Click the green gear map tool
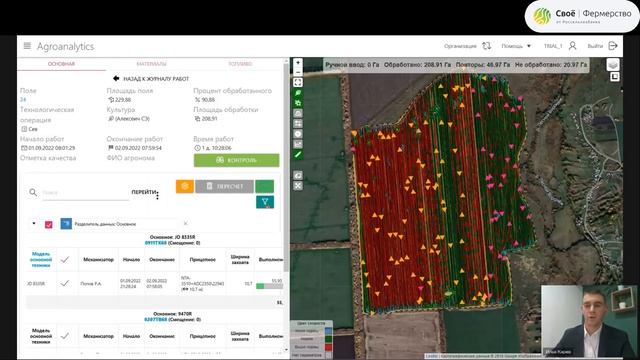Viewport: 640px width, 360px height. point(298,103)
